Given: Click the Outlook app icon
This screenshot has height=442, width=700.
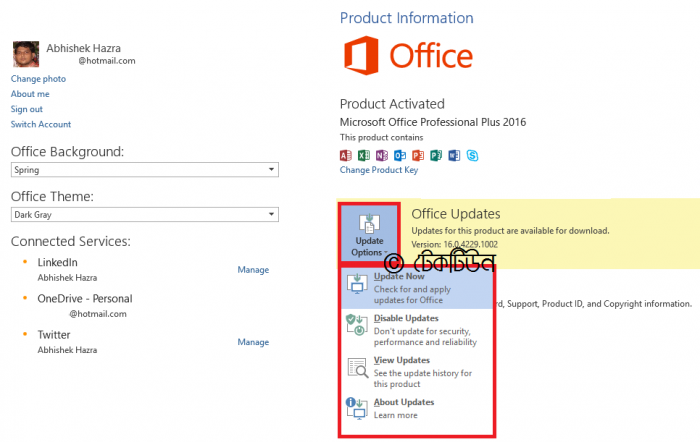Looking at the screenshot, I should coord(400,155).
